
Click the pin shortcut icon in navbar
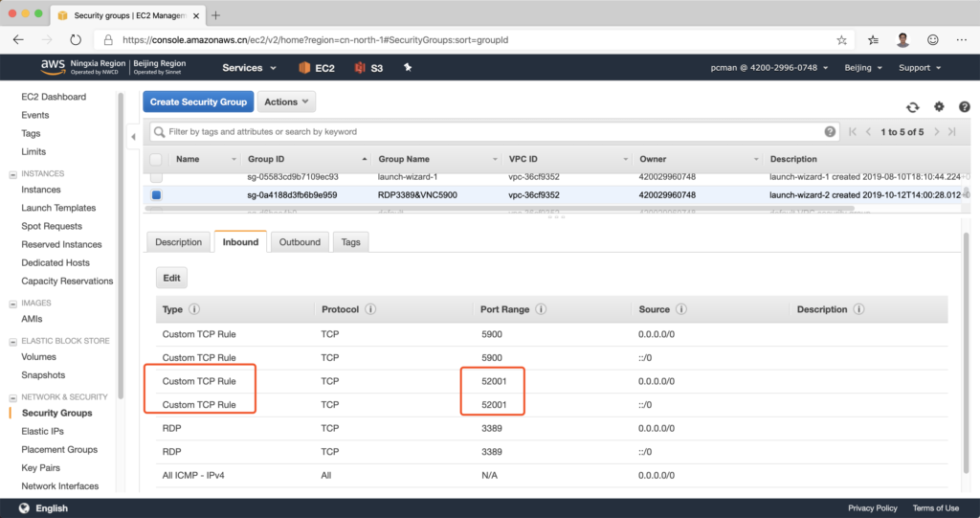click(x=408, y=68)
